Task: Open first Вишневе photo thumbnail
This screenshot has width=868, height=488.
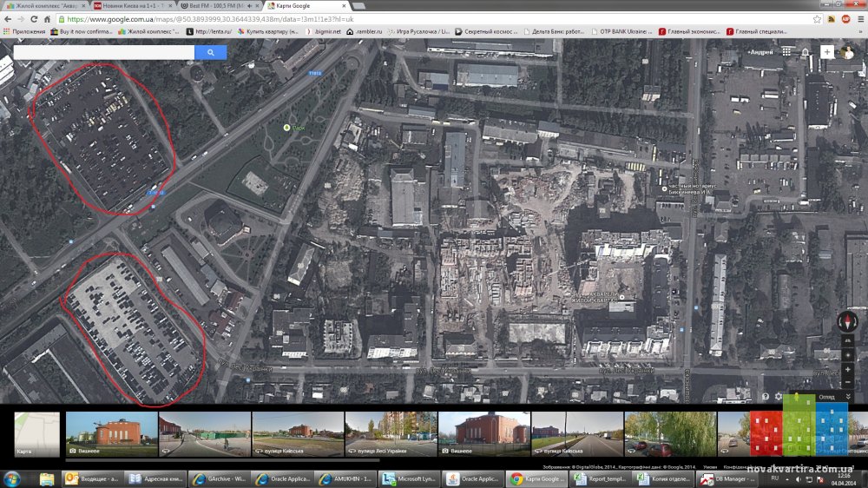Action: (x=111, y=433)
